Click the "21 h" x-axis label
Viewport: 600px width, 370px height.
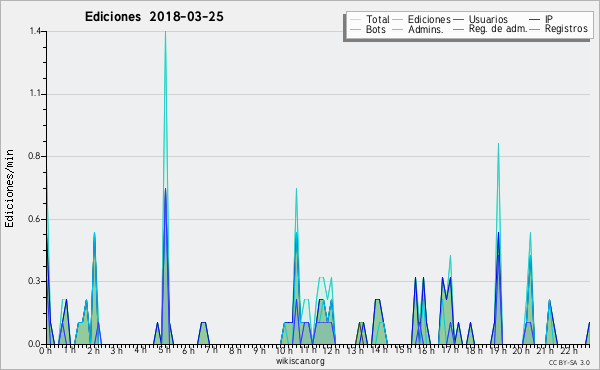click(x=545, y=350)
